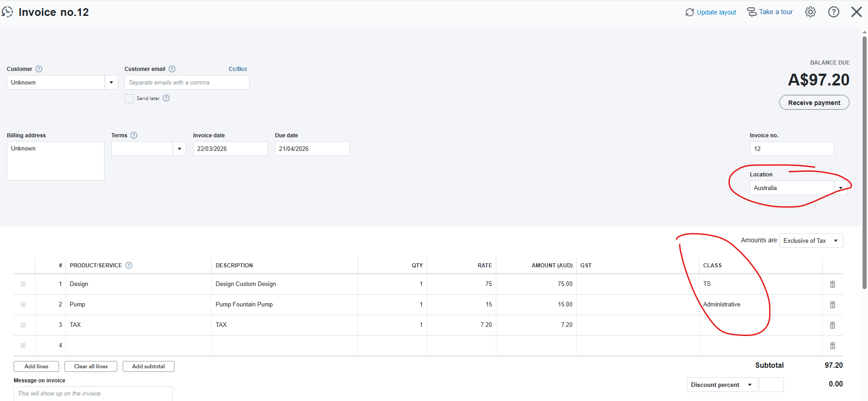Click the discount value input box
Screen dimensions: 868x401
[771, 385]
